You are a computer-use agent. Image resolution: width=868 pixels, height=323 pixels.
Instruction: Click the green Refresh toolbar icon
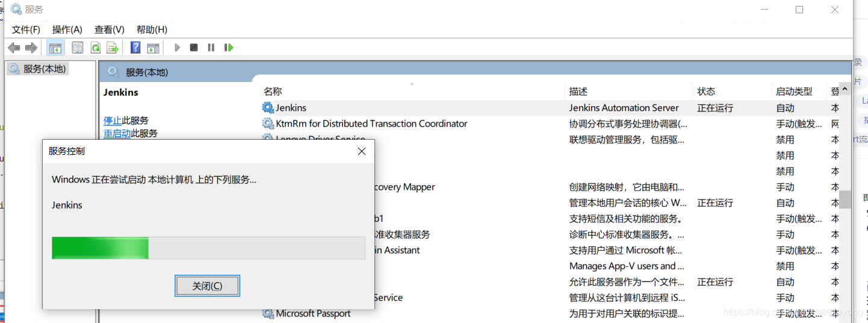pyautogui.click(x=95, y=48)
